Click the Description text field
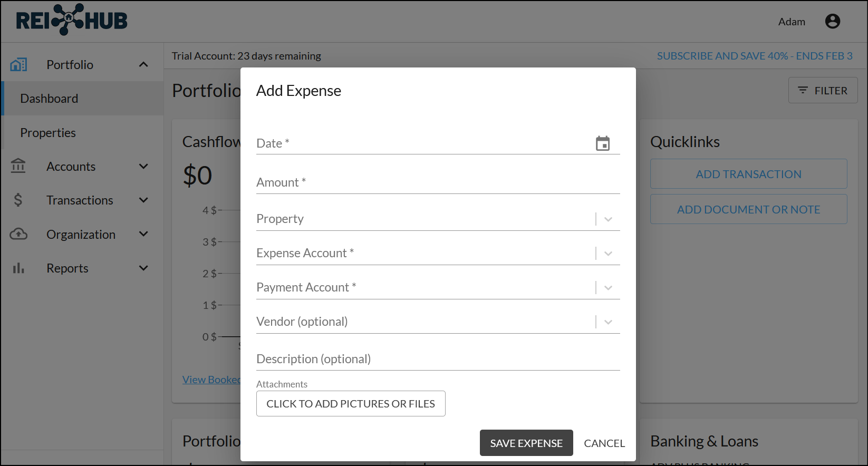Screen dimensions: 868x466 (438, 360)
